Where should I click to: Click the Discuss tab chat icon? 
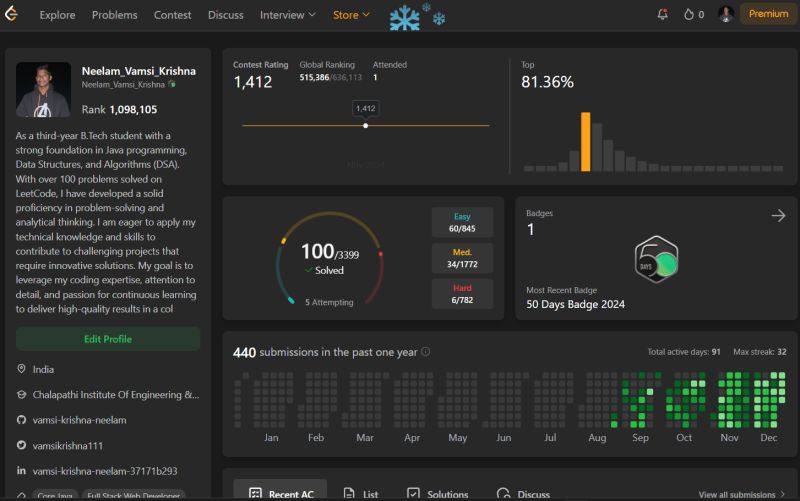coord(503,493)
